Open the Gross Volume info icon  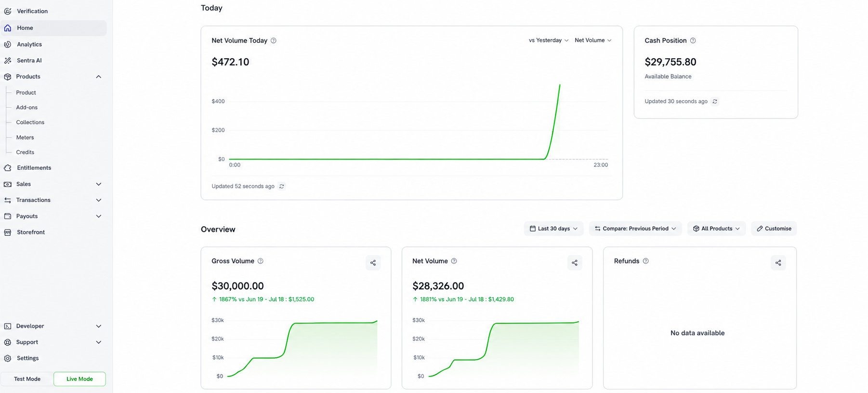(x=261, y=261)
